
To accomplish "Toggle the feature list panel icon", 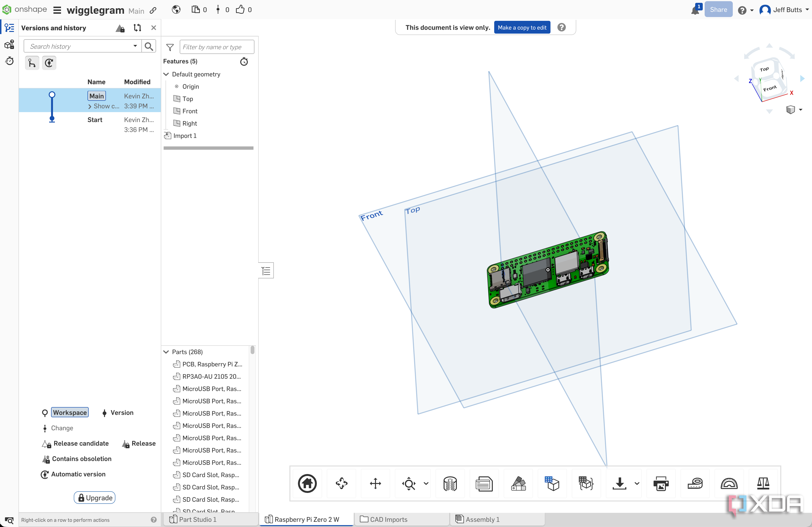I will [x=266, y=271].
